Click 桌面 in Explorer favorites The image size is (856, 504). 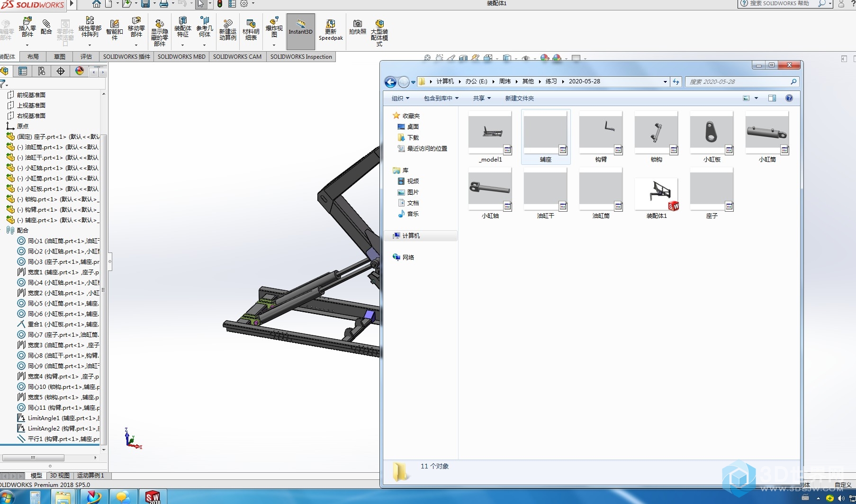coord(408,126)
